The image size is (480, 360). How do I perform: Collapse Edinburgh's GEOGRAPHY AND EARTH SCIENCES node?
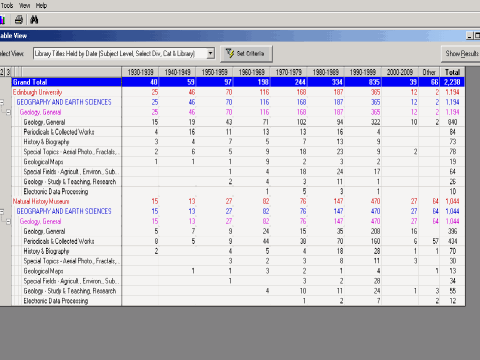pyautogui.click(x=2, y=102)
